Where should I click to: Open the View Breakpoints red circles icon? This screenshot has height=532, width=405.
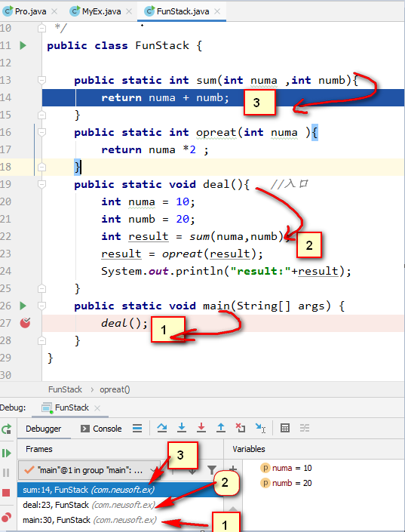click(x=7, y=518)
